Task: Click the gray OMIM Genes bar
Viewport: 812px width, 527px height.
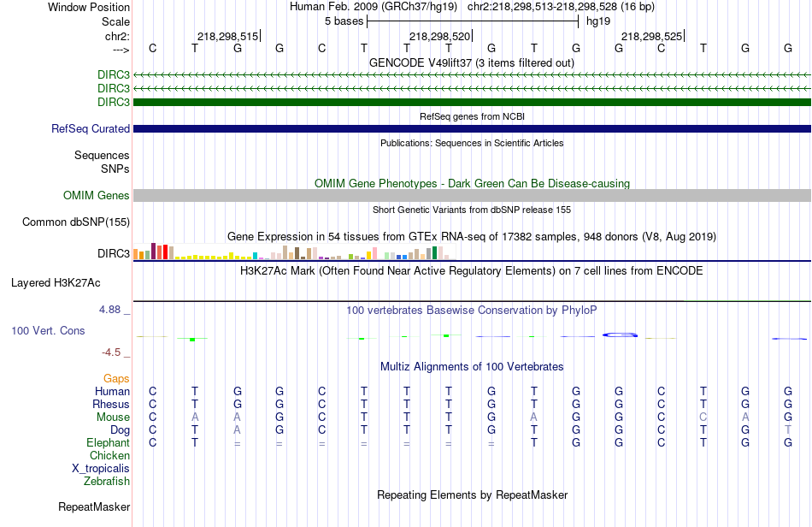Action: 473,195
